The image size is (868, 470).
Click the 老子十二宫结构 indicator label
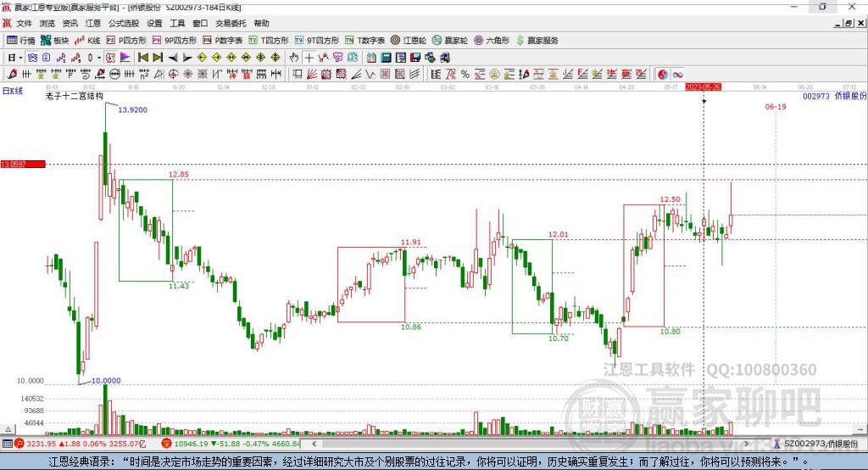coord(75,96)
